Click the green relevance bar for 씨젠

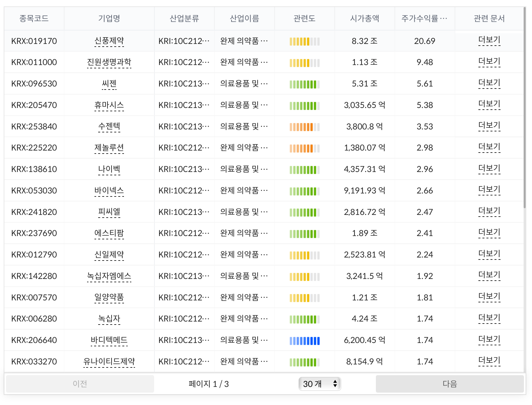305,84
